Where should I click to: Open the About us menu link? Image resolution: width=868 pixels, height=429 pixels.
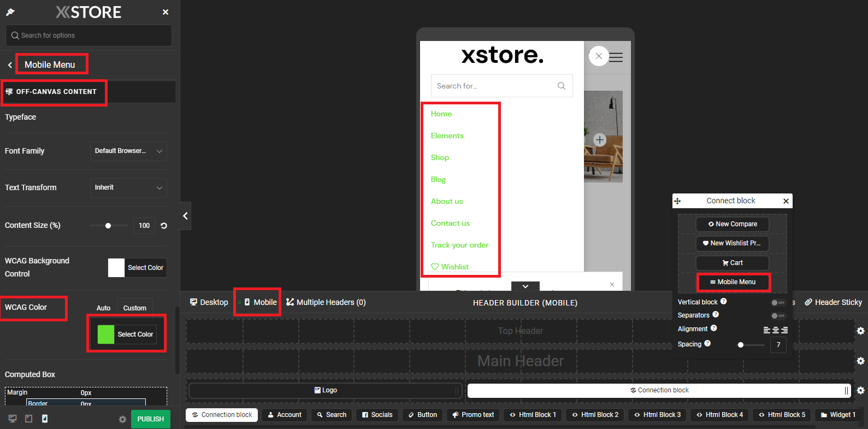click(x=447, y=201)
